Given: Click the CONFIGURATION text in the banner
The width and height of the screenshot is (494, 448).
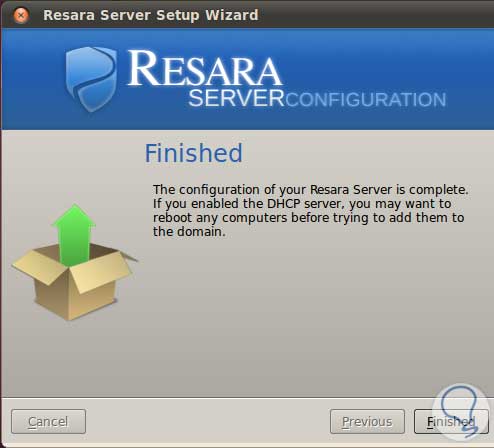Looking at the screenshot, I should point(365,100).
